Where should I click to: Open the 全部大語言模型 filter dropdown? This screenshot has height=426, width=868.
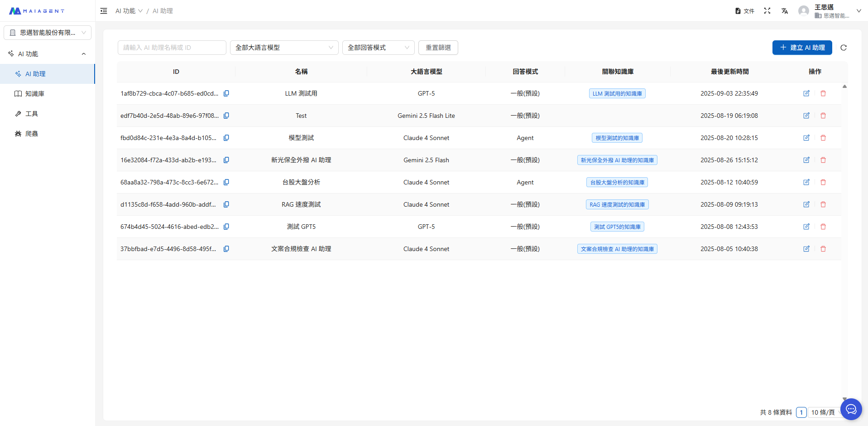click(284, 48)
